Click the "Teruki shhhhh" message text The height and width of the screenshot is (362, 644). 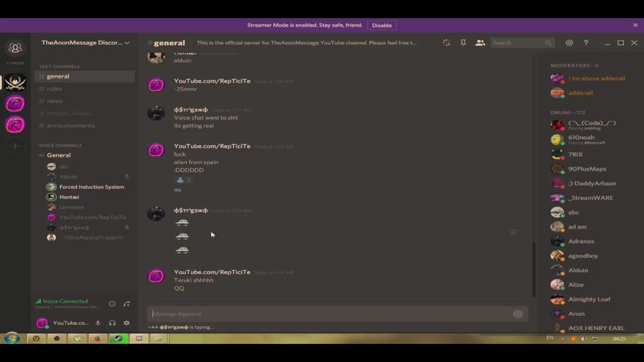coord(194,280)
